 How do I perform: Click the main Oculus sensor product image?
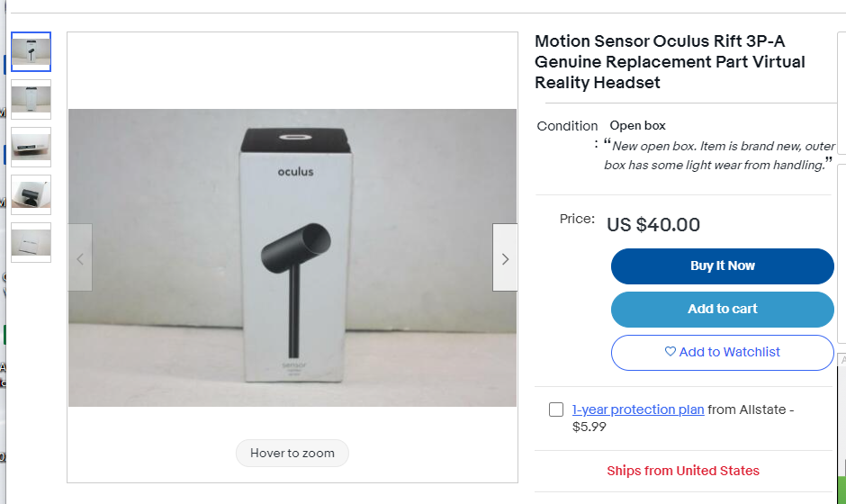(x=292, y=257)
